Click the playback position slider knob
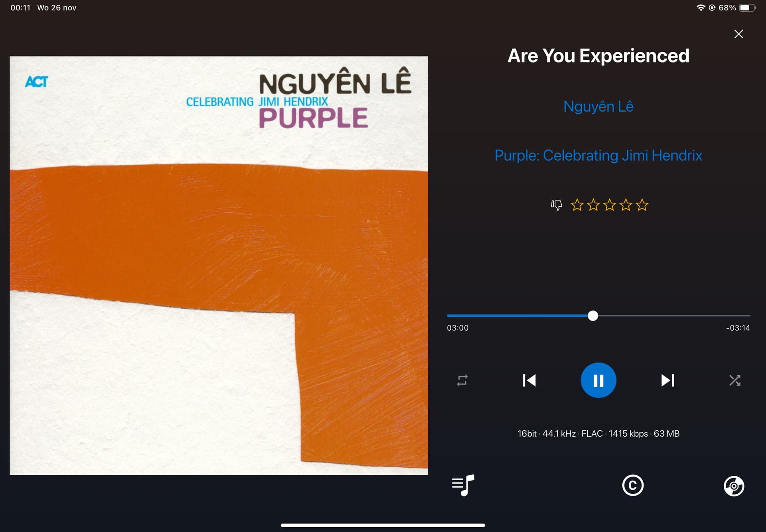 [593, 316]
